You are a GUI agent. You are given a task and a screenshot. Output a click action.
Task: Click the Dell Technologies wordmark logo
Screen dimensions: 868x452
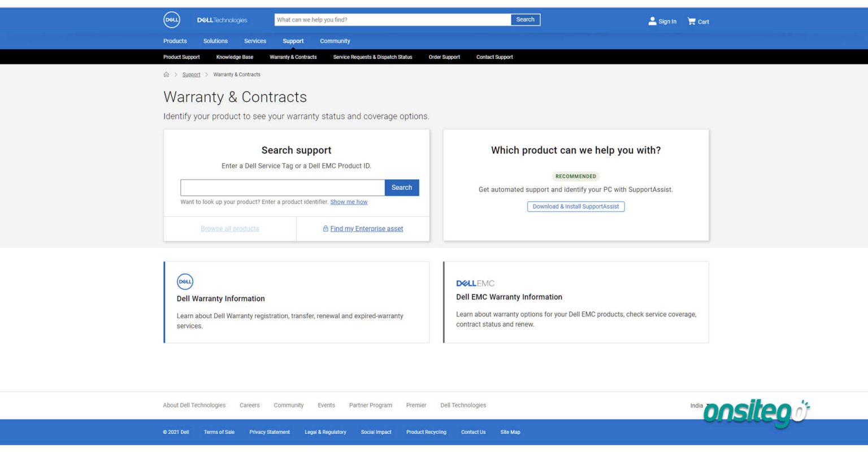(222, 20)
